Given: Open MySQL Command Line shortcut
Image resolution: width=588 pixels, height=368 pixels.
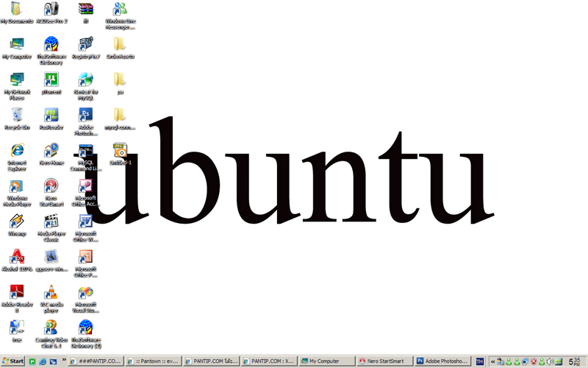Looking at the screenshot, I should pyautogui.click(x=86, y=157).
